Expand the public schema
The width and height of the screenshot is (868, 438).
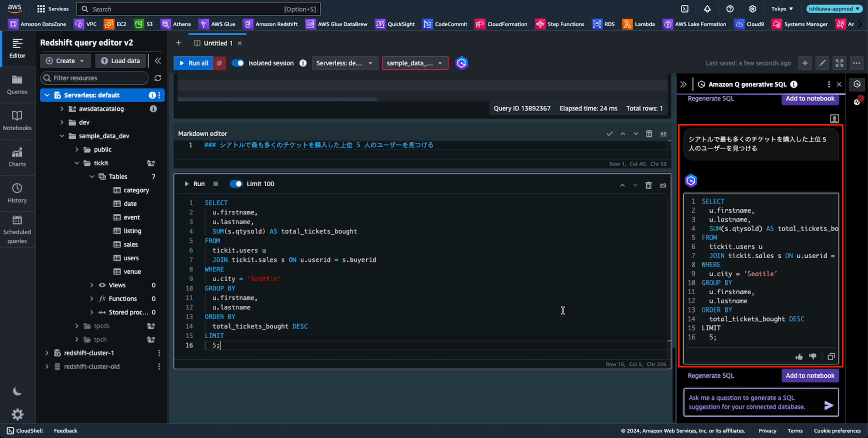77,149
